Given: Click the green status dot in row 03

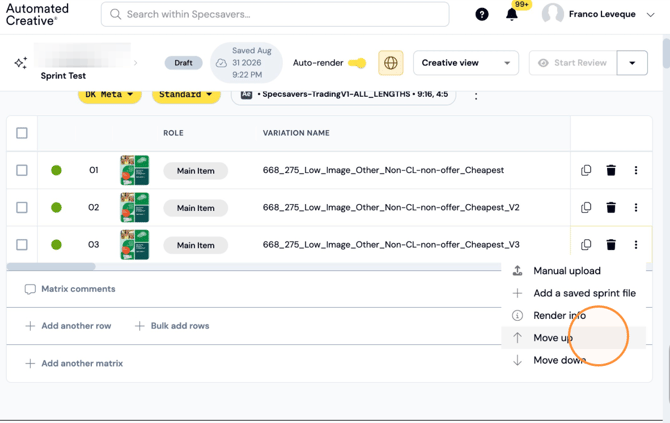Looking at the screenshot, I should tap(56, 244).
